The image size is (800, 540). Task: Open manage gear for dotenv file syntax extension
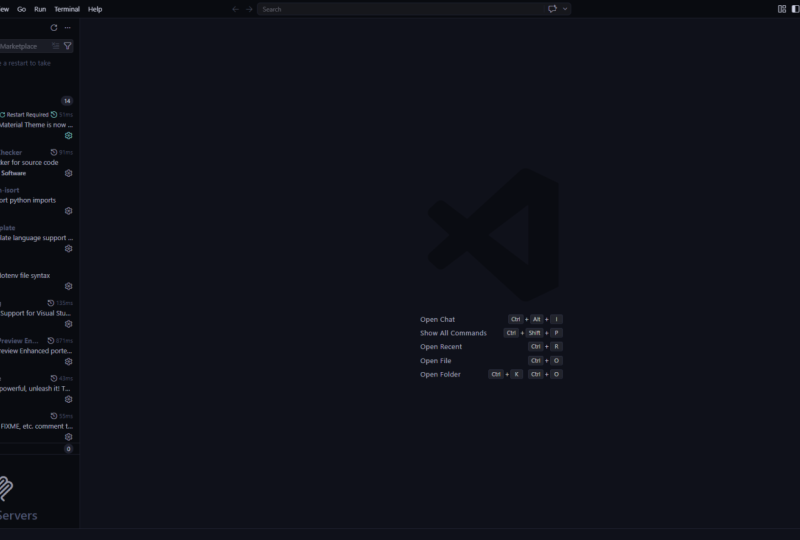click(x=68, y=286)
